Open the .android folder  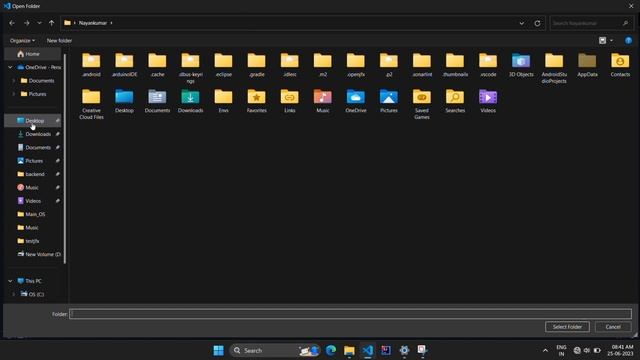click(91, 65)
